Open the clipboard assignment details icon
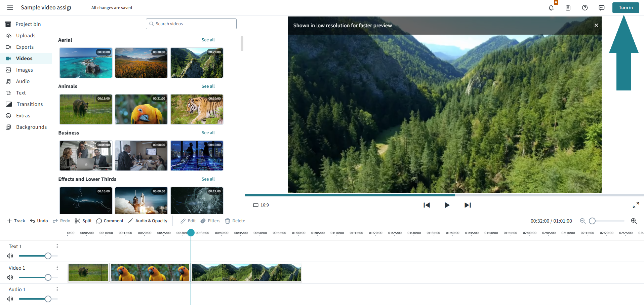 click(x=568, y=7)
